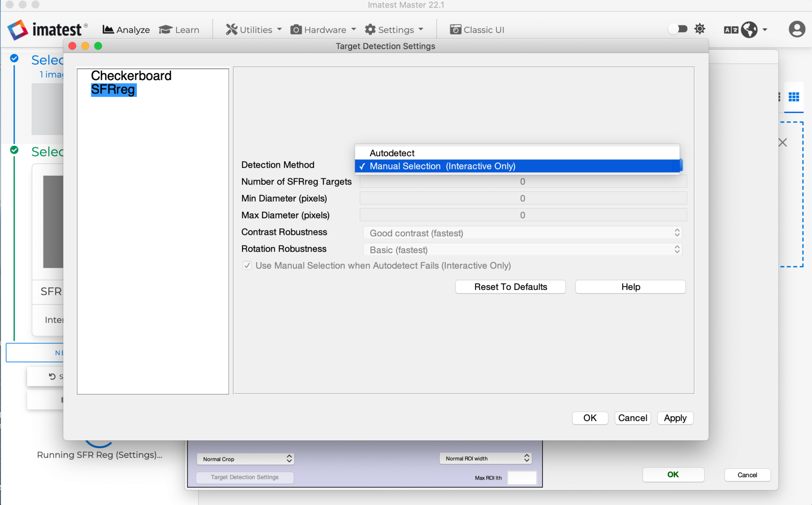Switch to Classic UI
Viewport: 812px width, 505px height.
coord(477,29)
